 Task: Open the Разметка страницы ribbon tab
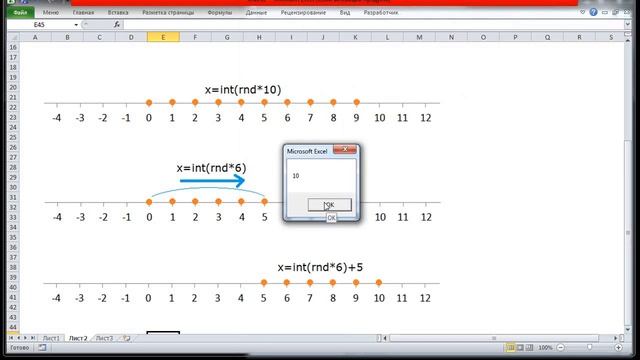(x=168, y=13)
